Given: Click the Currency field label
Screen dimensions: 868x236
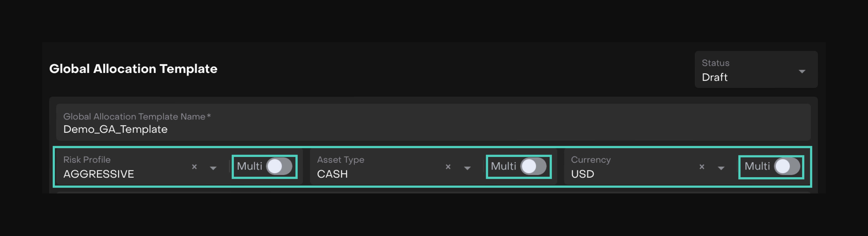Looking at the screenshot, I should 590,160.
